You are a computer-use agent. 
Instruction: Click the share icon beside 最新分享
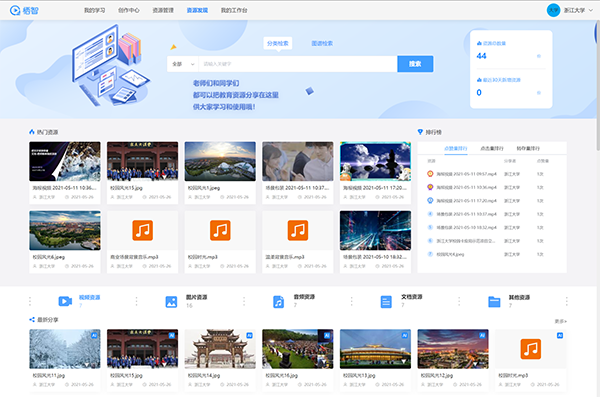coord(32,320)
